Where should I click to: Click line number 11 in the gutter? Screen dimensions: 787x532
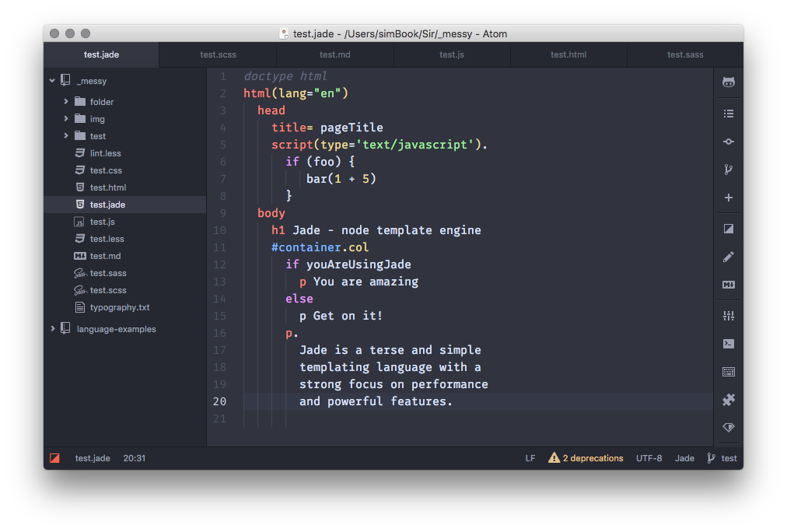pyautogui.click(x=219, y=247)
